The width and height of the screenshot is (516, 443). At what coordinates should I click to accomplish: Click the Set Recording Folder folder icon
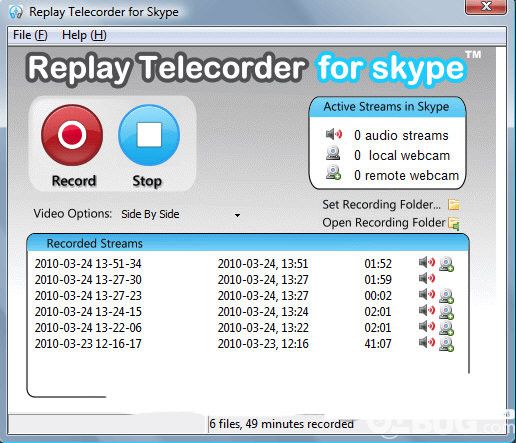[x=454, y=205]
